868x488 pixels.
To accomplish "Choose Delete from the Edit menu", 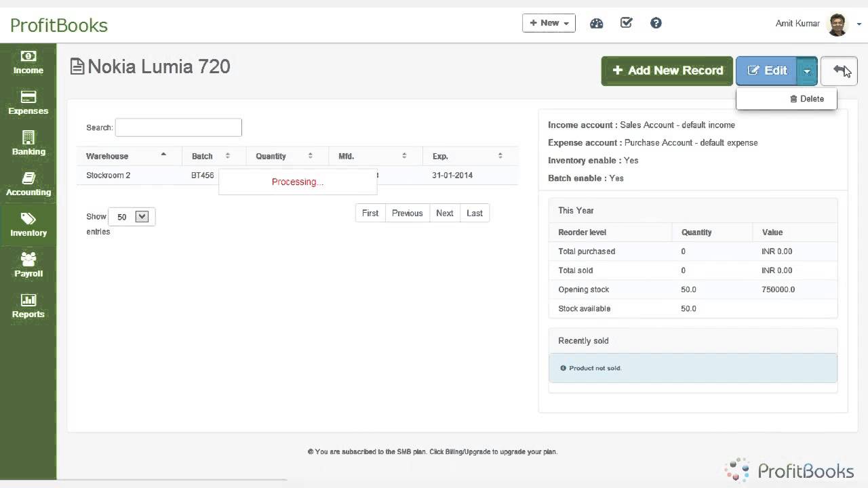I will [x=806, y=99].
